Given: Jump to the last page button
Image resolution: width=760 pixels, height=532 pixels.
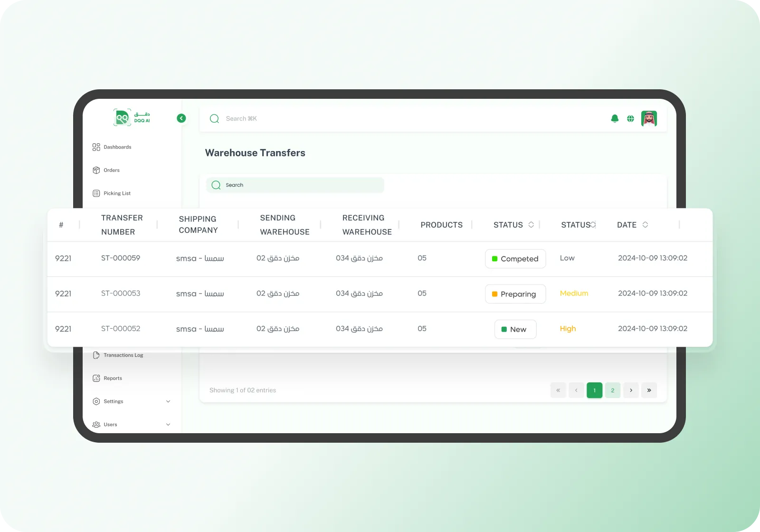Looking at the screenshot, I should pos(649,390).
